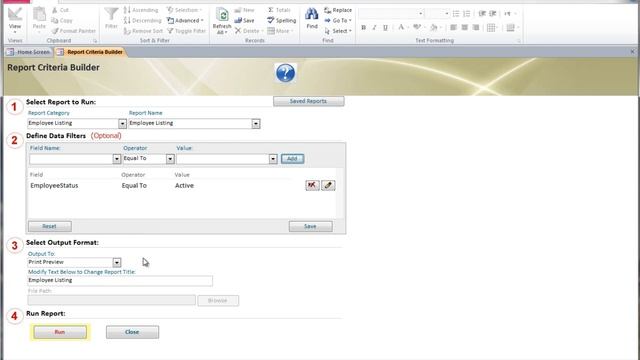Click Toggle Filter
Image resolution: width=640 pixels, height=360 pixels.
point(186,31)
